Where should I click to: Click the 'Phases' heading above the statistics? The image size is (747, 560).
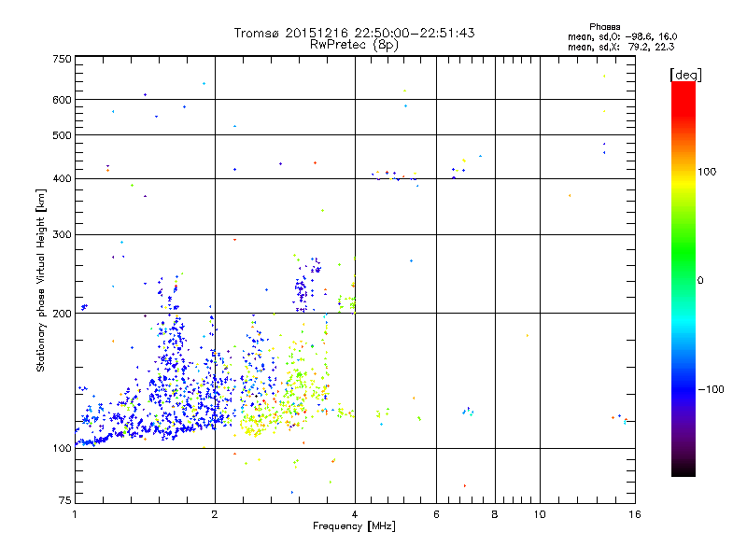click(604, 27)
